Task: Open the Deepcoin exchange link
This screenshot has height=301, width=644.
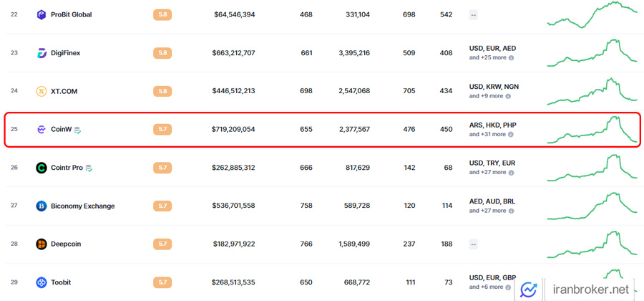Action: pyautogui.click(x=66, y=244)
